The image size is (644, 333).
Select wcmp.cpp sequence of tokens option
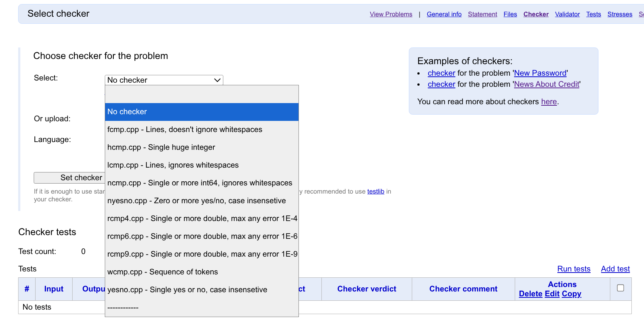point(162,272)
